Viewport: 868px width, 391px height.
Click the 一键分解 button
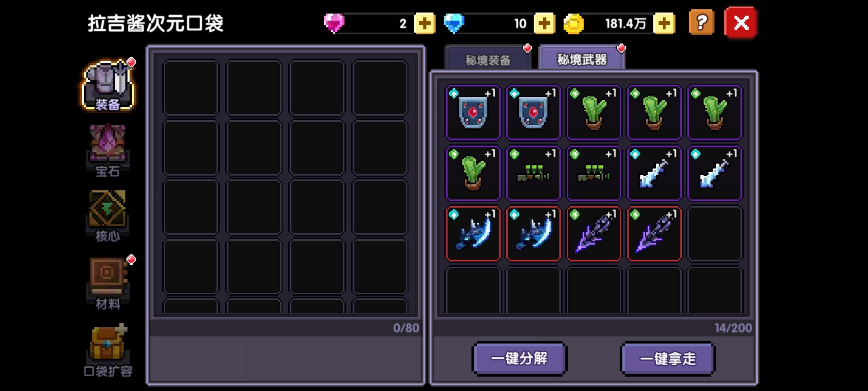pyautogui.click(x=519, y=358)
